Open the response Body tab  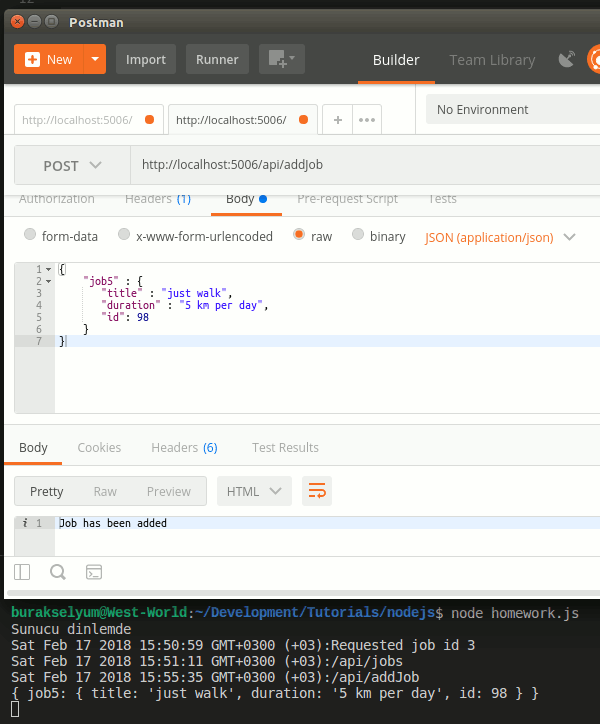pos(33,448)
